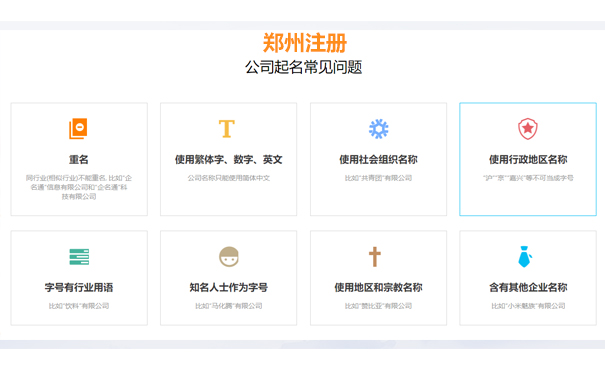
Task: Select the 使用地区和宗教名称 heading
Action: [379, 287]
